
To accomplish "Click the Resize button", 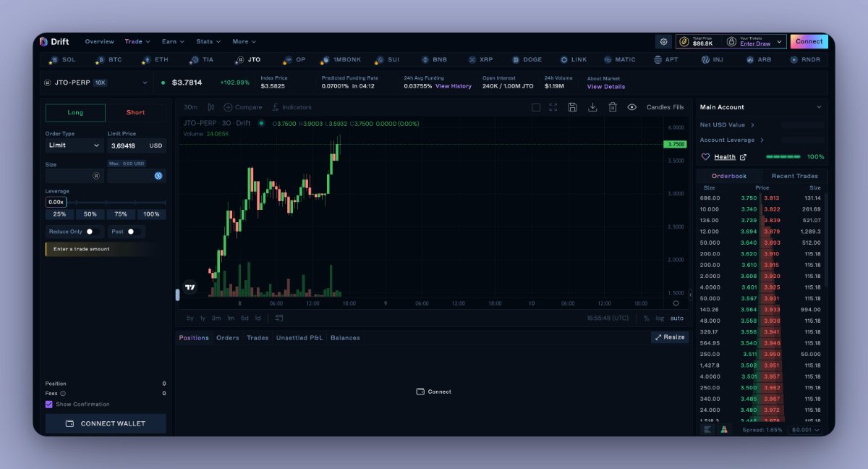I will (670, 337).
